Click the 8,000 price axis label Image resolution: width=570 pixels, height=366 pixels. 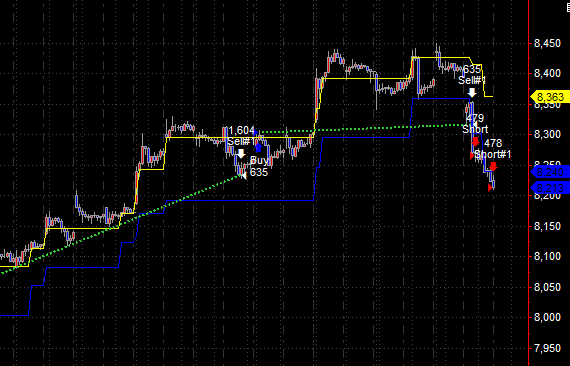click(x=547, y=317)
